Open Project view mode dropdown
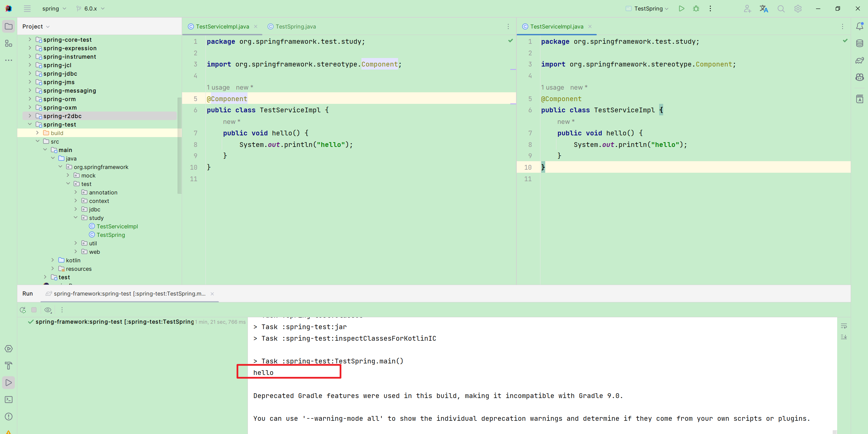The image size is (868, 434). pos(36,26)
